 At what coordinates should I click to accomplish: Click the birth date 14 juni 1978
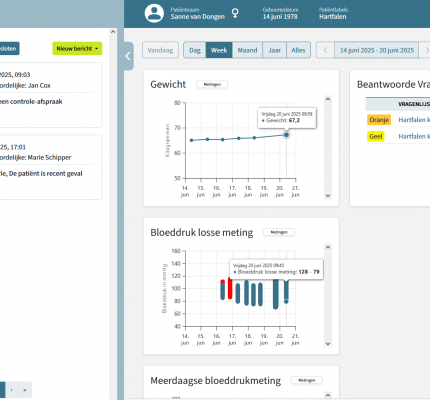[x=280, y=17]
